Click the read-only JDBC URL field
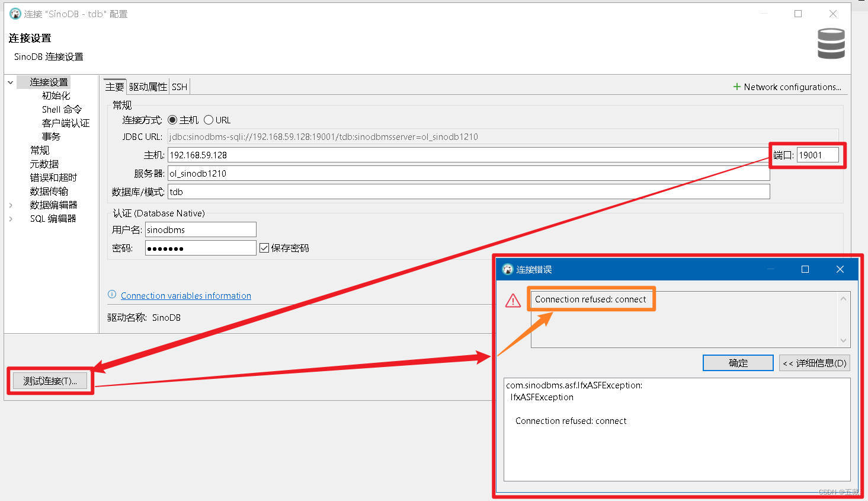Screen dimensions: 868x501 pyautogui.click(x=503, y=136)
